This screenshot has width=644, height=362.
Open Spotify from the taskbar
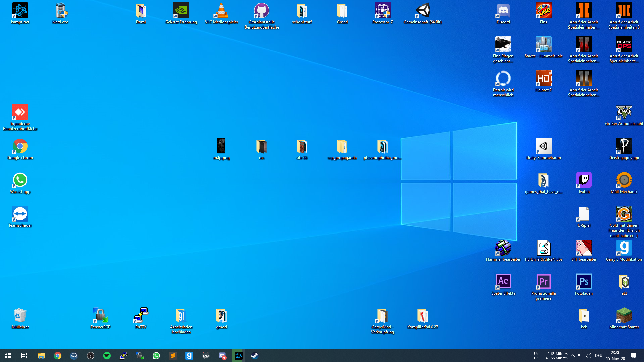[107, 356]
